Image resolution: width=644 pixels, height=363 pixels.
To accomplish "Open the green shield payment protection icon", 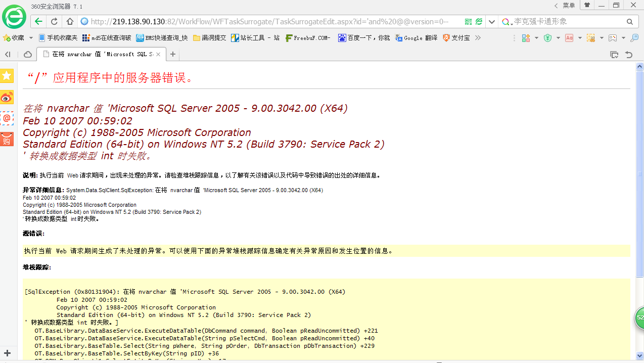I will 547,38.
